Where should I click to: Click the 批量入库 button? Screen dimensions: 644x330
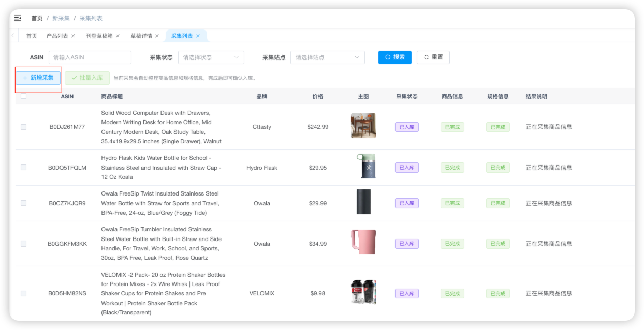(87, 78)
